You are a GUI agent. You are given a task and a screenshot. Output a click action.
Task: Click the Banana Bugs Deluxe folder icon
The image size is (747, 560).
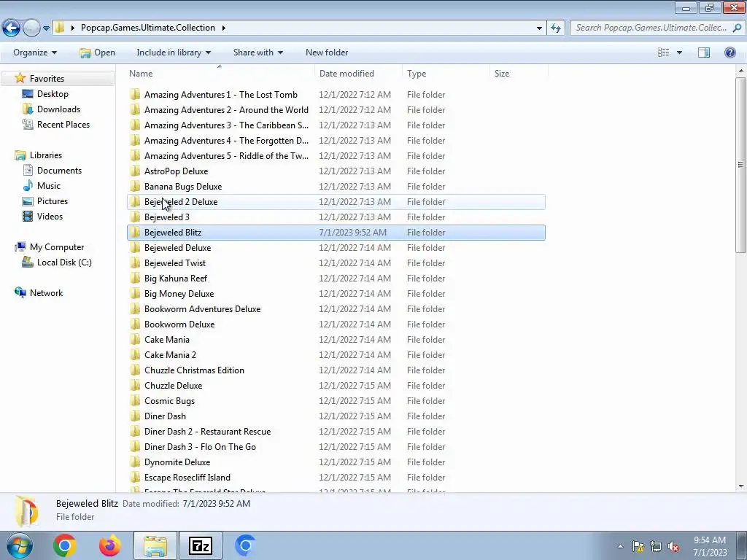tap(135, 186)
